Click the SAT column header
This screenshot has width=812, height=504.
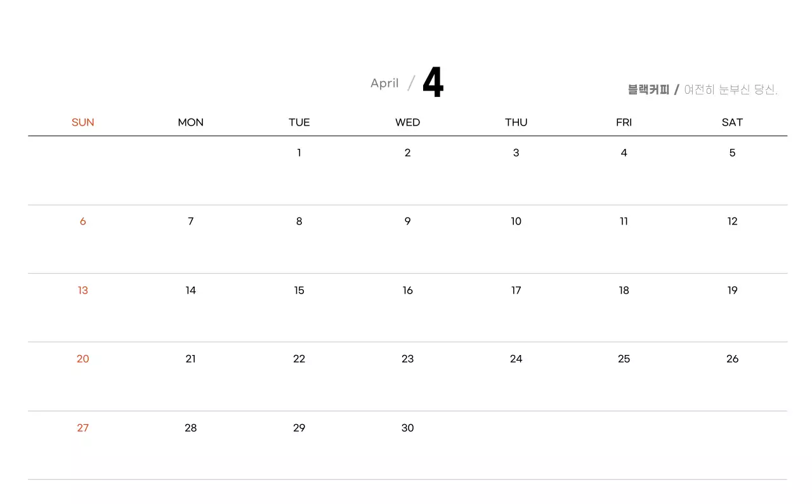(732, 122)
